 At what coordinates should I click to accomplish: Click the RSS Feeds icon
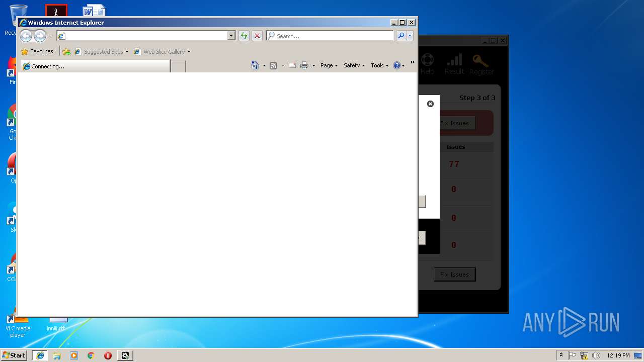point(273,65)
